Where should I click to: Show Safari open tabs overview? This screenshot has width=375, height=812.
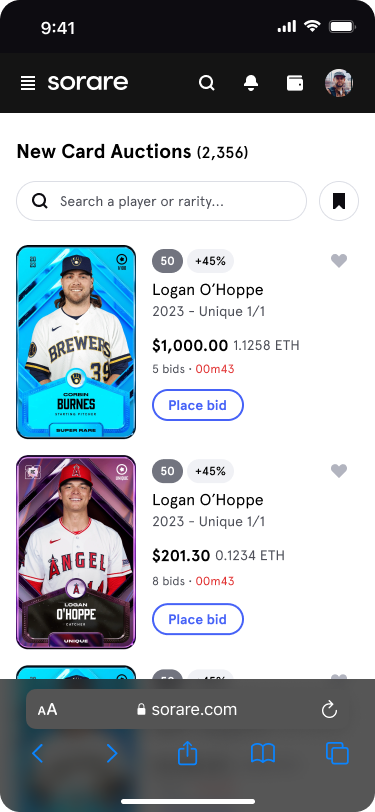[x=337, y=753]
